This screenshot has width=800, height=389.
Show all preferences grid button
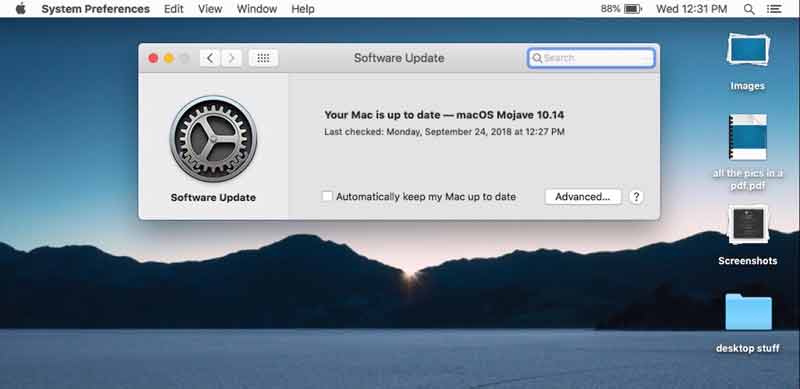click(x=263, y=58)
